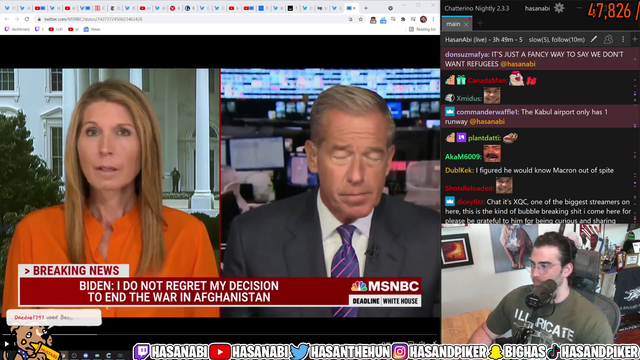The width and height of the screenshot is (640, 360).
Task: Click the video progress bar
Action: [x=220, y=334]
